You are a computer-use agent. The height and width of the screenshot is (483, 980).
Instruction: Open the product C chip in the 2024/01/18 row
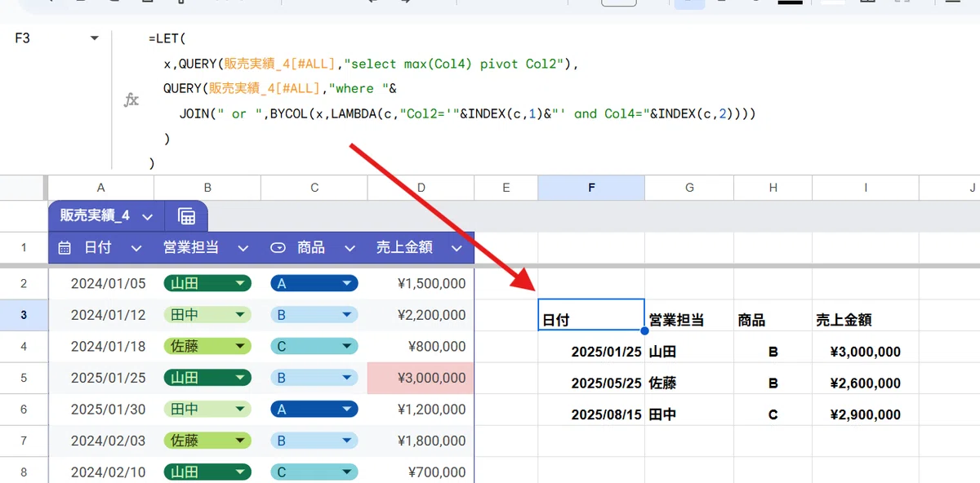(x=314, y=347)
